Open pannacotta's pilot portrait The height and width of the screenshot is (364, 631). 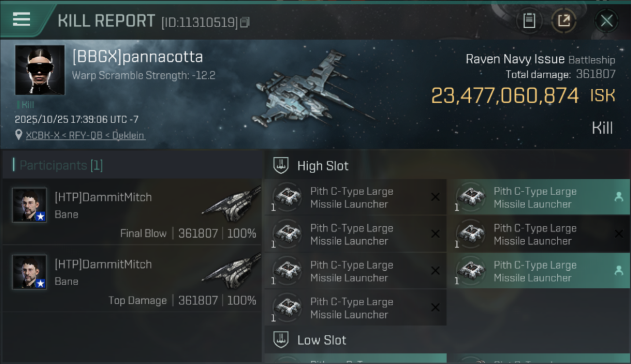pyautogui.click(x=40, y=70)
